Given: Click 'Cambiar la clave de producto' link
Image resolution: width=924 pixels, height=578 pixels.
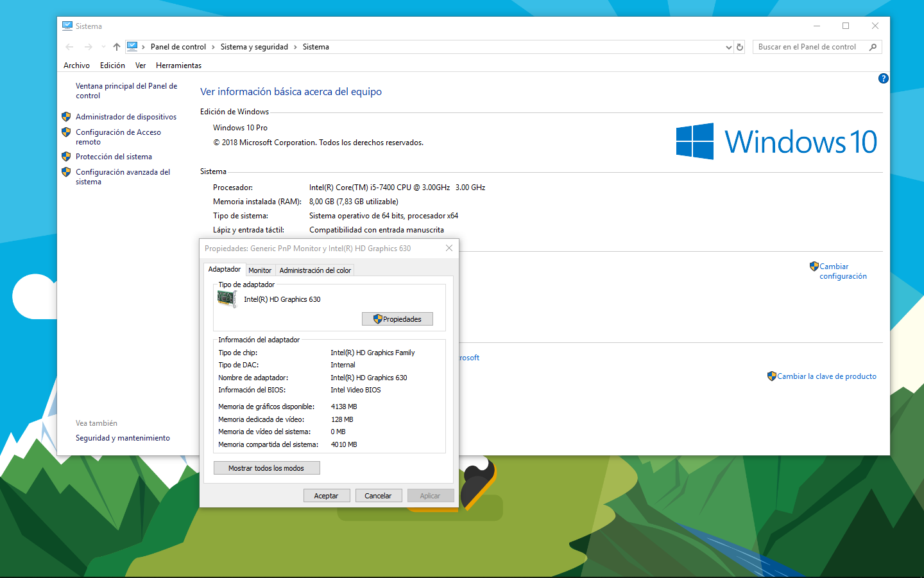Looking at the screenshot, I should pos(826,376).
